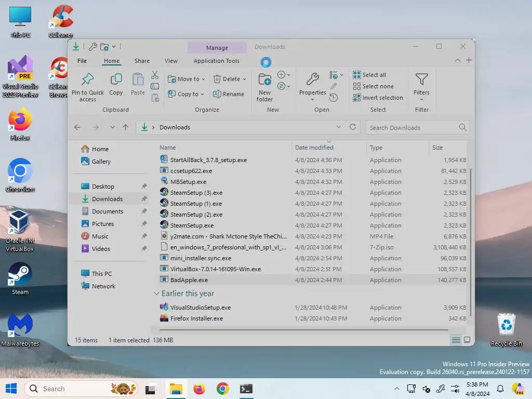Open Oracle VM VirtualBox desktop icon

[x=20, y=231]
